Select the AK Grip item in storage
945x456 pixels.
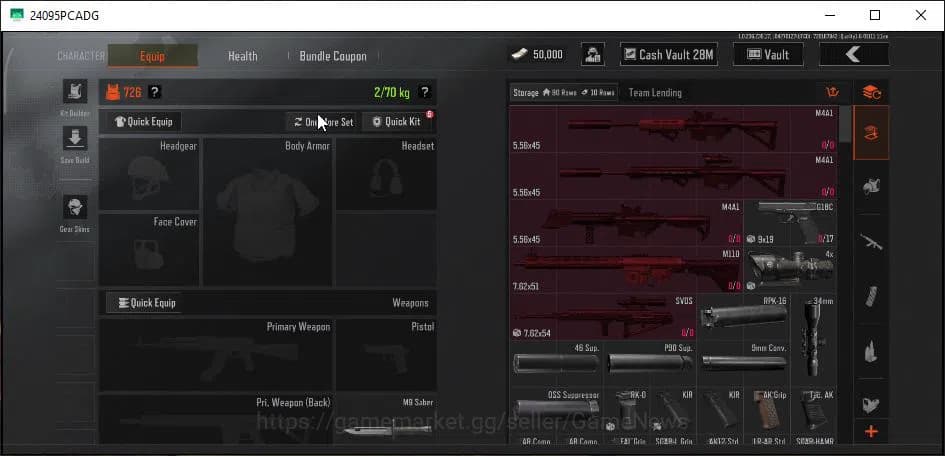pyautogui.click(x=767, y=410)
